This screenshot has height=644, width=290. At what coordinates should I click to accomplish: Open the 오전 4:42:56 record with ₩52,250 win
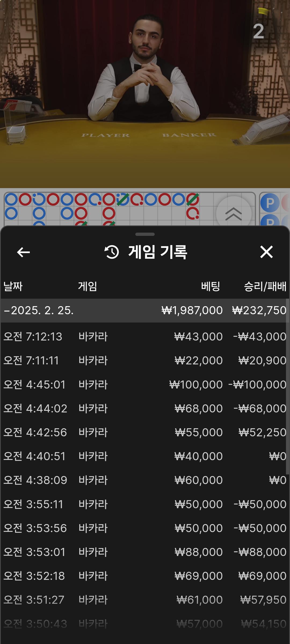(x=145, y=433)
